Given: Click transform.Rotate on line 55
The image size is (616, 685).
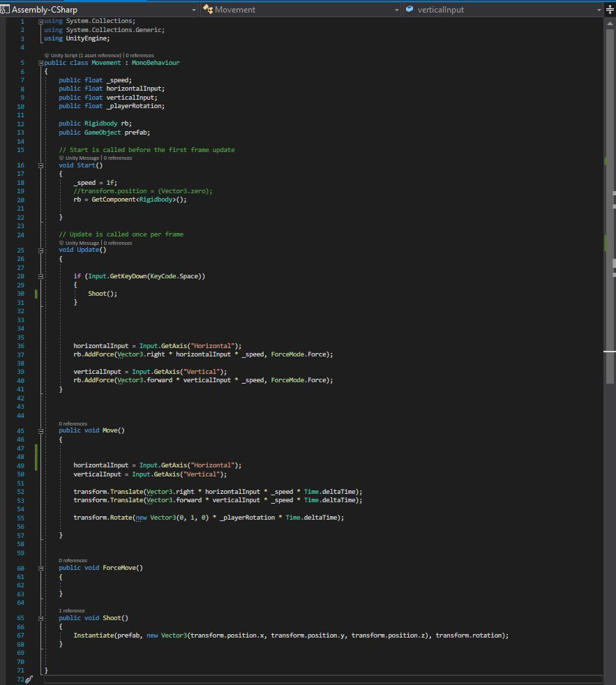Looking at the screenshot, I should (x=103, y=518).
